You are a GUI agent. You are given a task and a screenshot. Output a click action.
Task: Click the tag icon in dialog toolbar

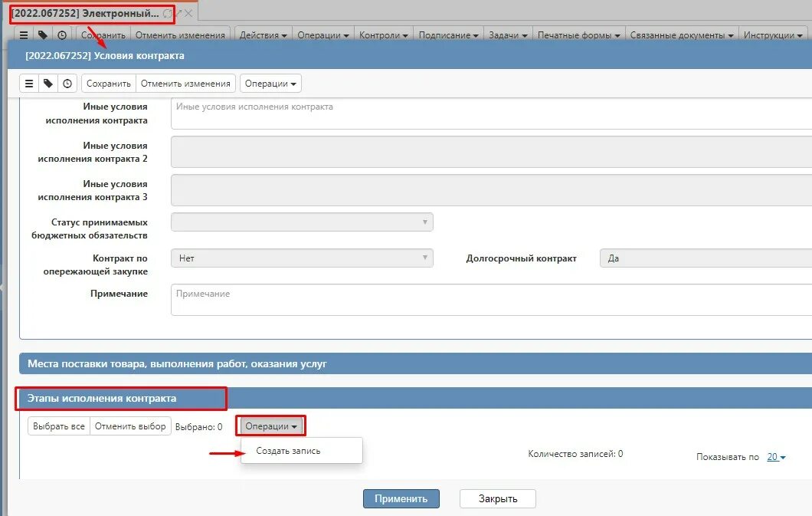48,84
